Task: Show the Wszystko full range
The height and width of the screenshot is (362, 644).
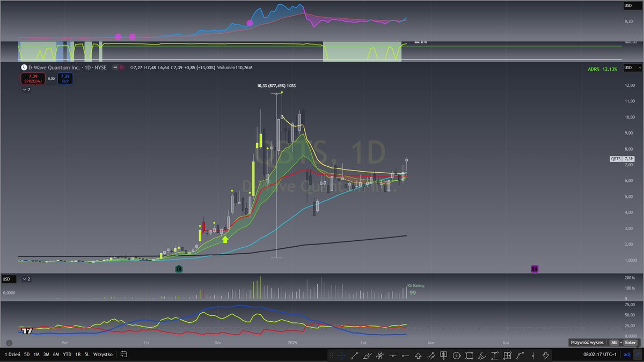Action: click(x=103, y=354)
